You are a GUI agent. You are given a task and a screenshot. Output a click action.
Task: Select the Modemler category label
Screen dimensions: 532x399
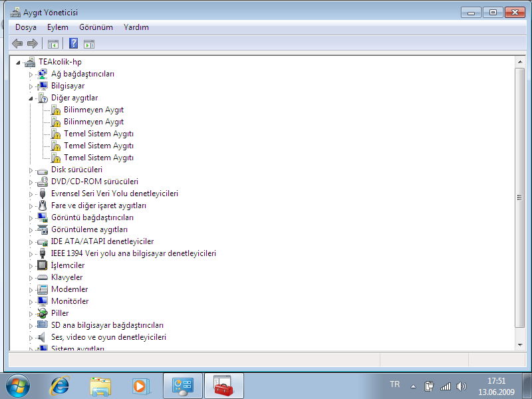(x=70, y=289)
